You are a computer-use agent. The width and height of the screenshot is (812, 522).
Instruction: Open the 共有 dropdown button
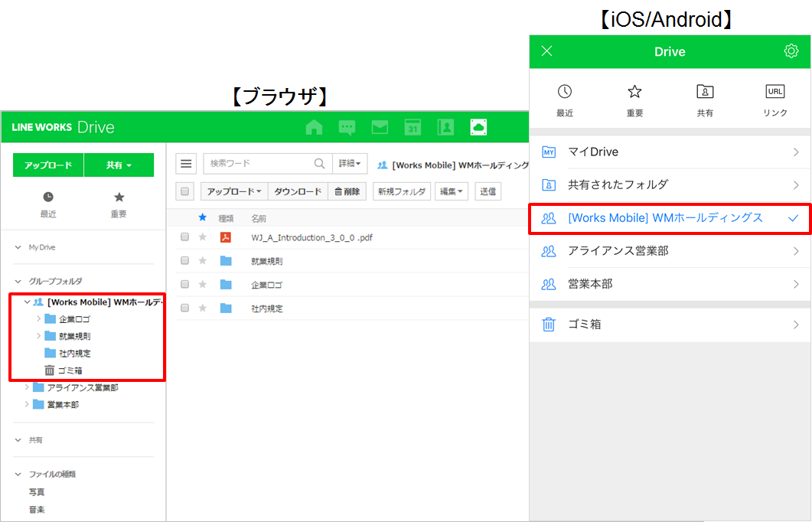click(x=119, y=165)
